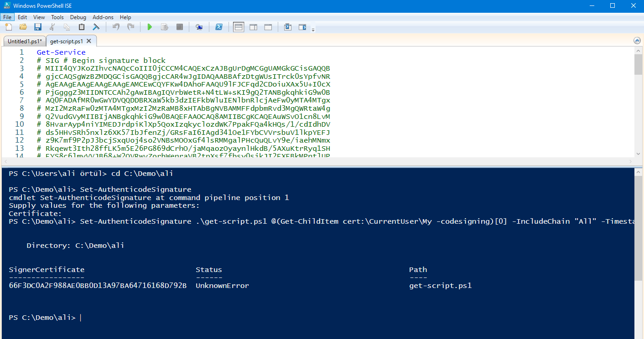Launch PowerShell.exe from the toolbar icon
Screen dimensions: 644x339
click(219, 27)
